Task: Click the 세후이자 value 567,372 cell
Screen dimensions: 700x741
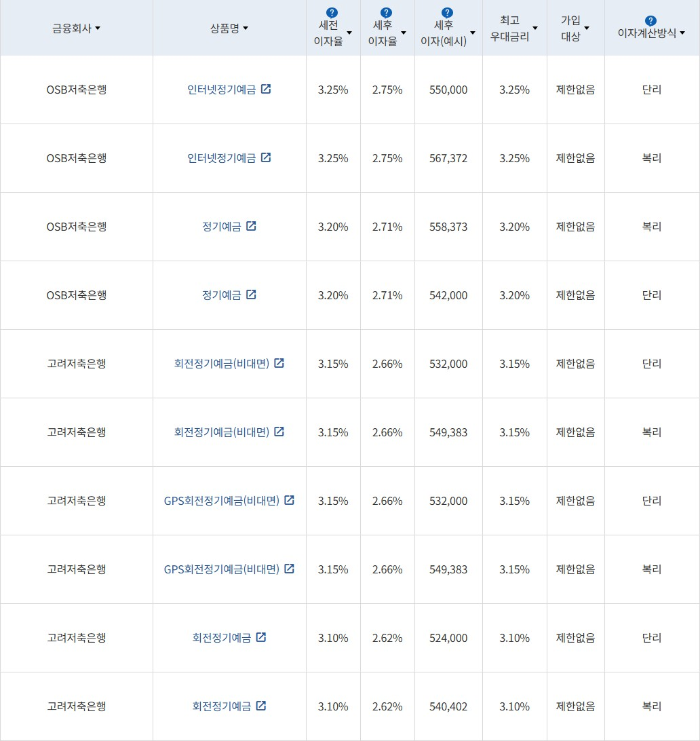Action: point(447,157)
